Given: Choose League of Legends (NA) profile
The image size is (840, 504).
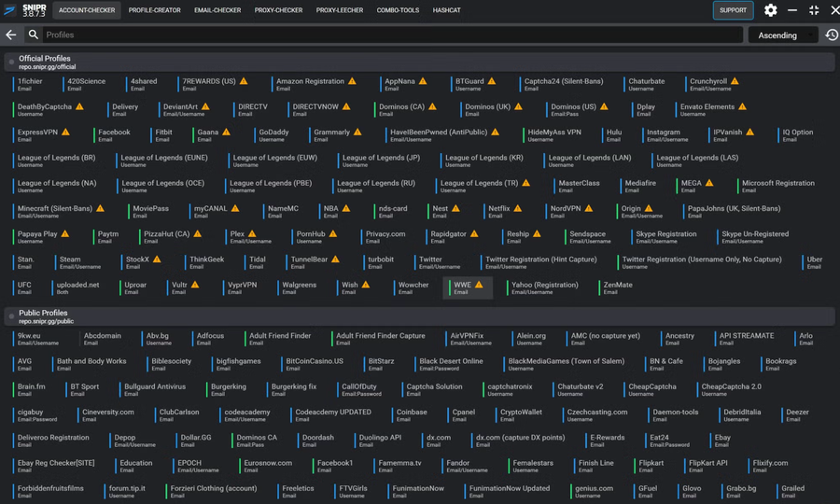Looking at the screenshot, I should 55,186.
